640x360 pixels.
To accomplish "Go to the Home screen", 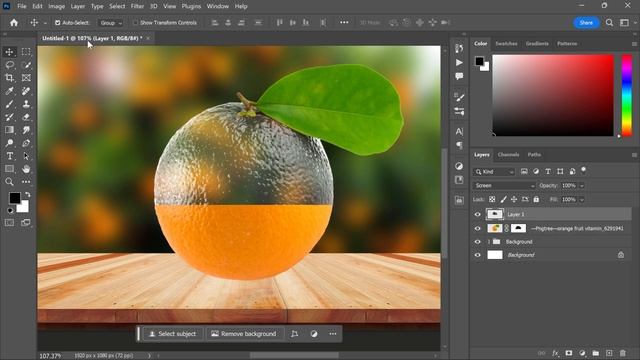I will coord(14,23).
